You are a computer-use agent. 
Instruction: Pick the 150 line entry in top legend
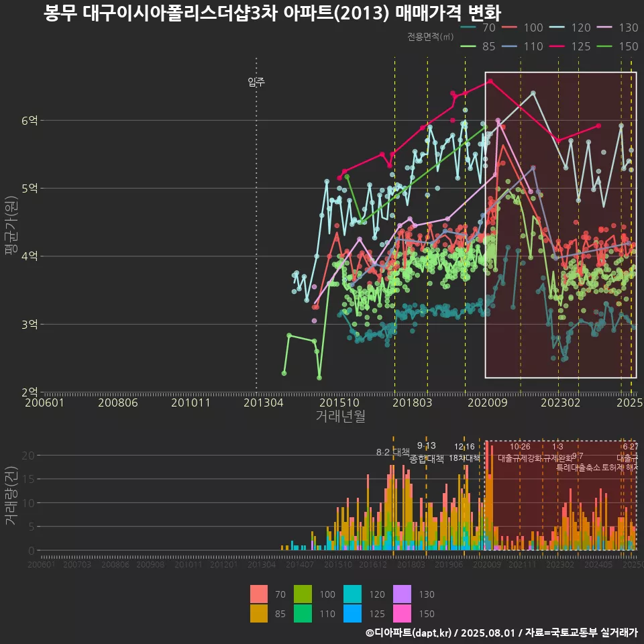pos(618,46)
